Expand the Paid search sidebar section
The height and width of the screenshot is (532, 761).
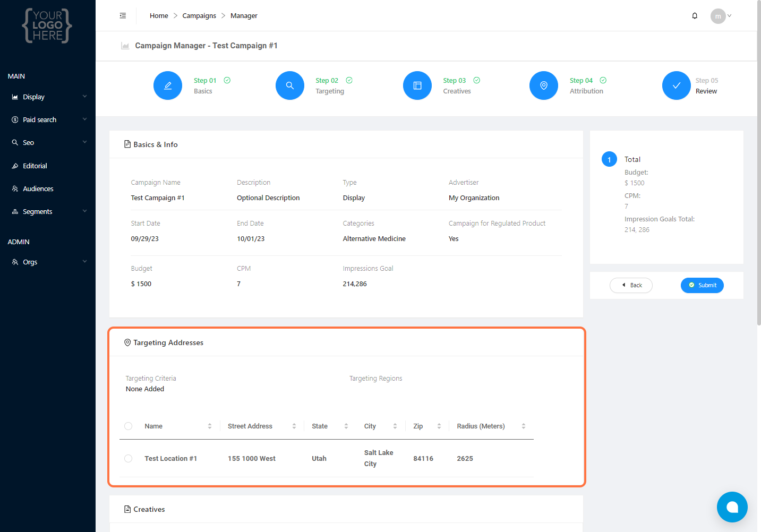pyautogui.click(x=48, y=120)
